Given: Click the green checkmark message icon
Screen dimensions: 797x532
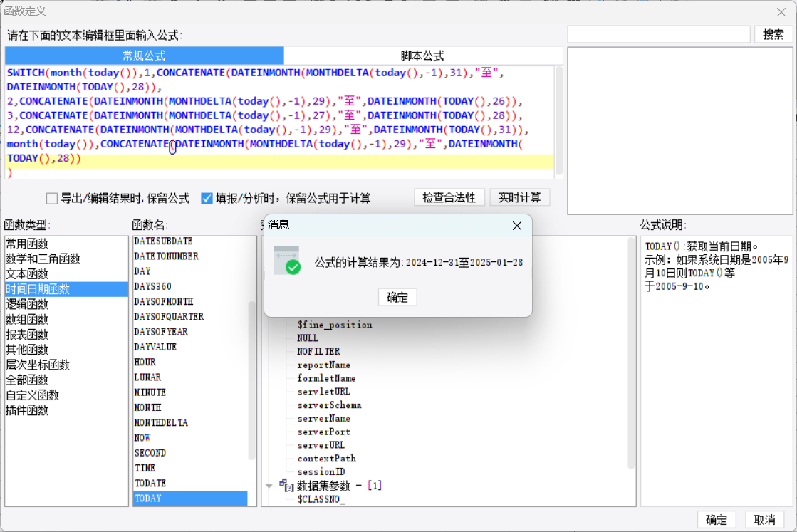Looking at the screenshot, I should (x=287, y=261).
